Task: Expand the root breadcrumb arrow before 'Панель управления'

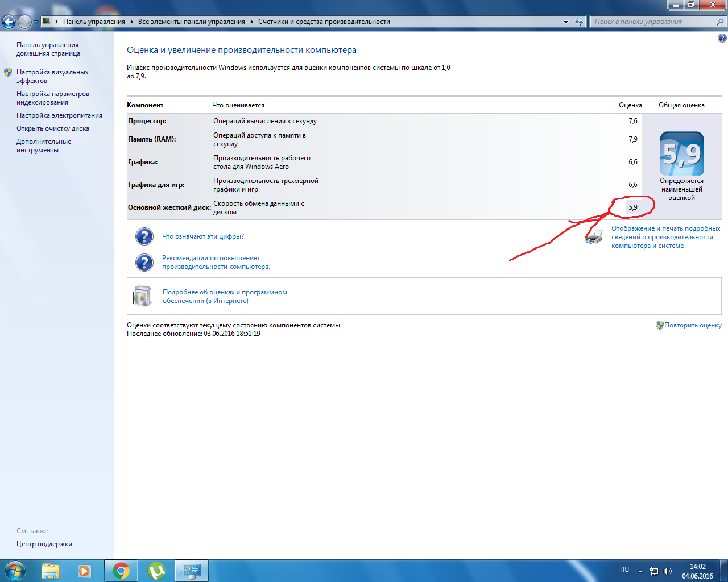Action: tap(57, 22)
